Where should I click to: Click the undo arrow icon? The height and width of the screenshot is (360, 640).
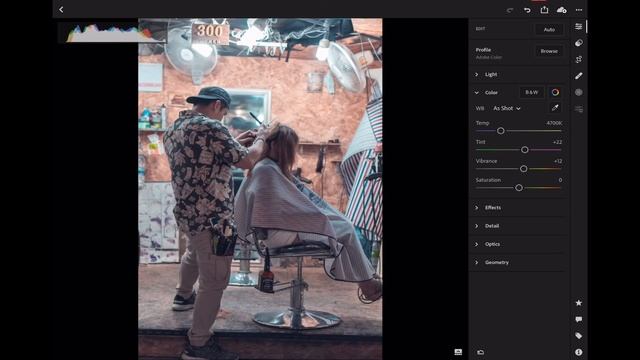pyautogui.click(x=527, y=10)
